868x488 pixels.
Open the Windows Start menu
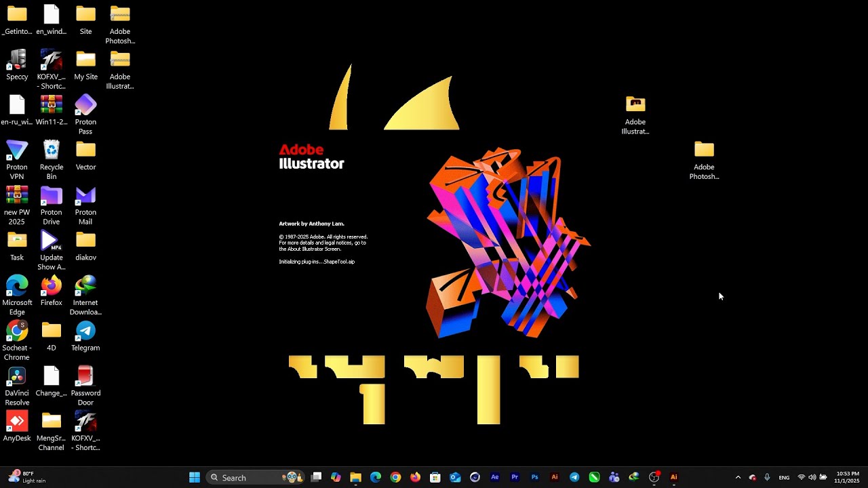point(195,477)
